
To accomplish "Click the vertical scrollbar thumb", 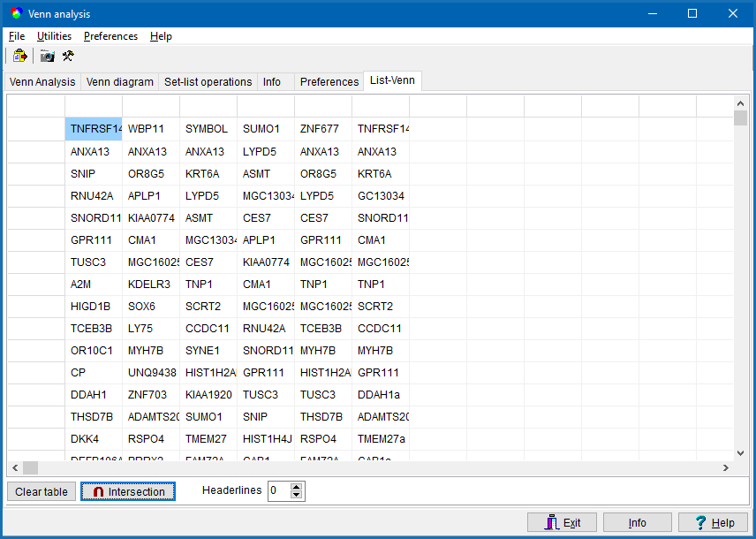I will click(741, 118).
